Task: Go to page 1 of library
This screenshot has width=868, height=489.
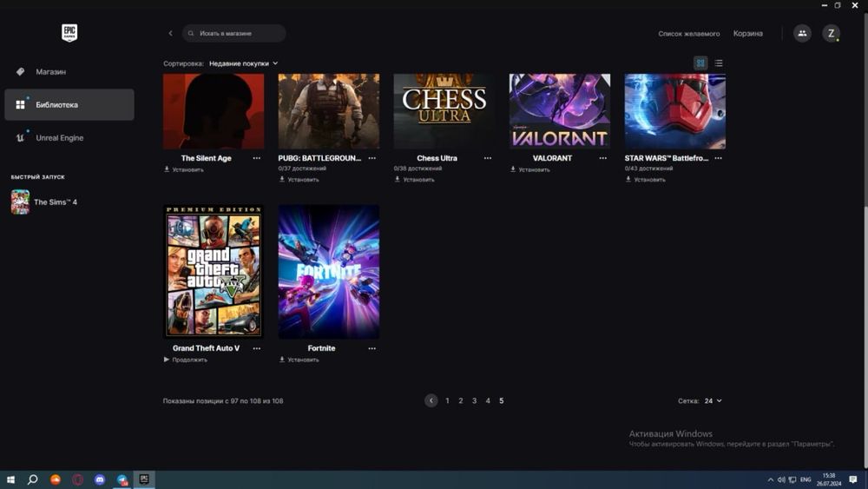Action: [x=447, y=401]
